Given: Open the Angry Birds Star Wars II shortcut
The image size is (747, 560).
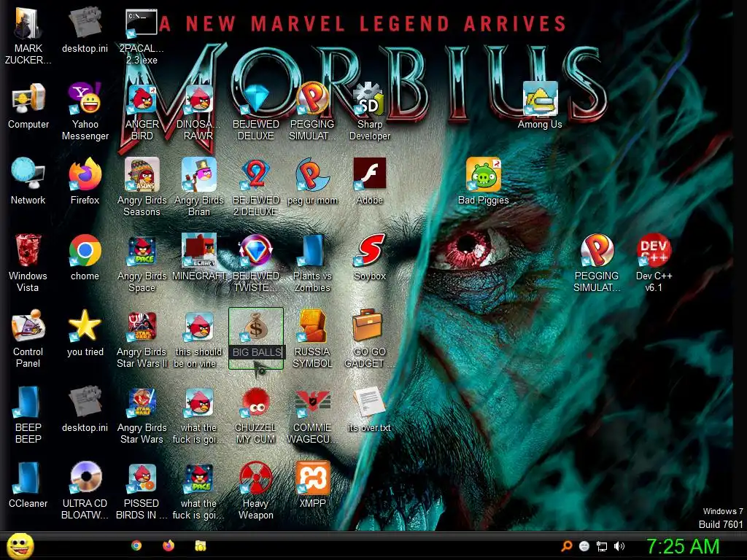Looking at the screenshot, I should [142, 327].
